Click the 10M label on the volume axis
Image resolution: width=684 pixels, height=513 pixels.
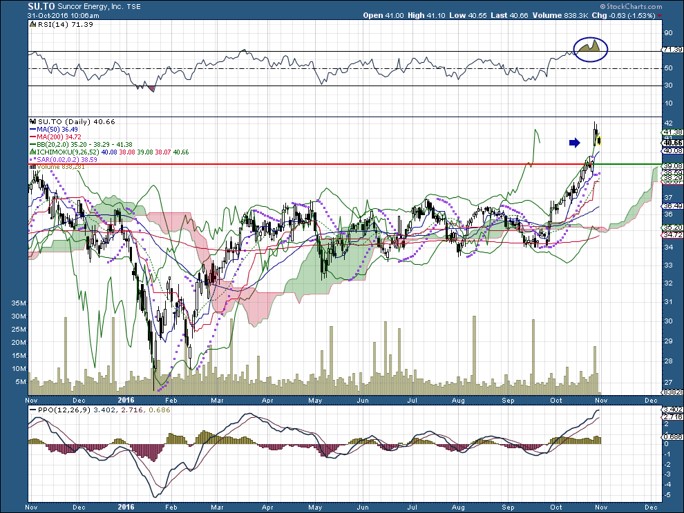19,369
